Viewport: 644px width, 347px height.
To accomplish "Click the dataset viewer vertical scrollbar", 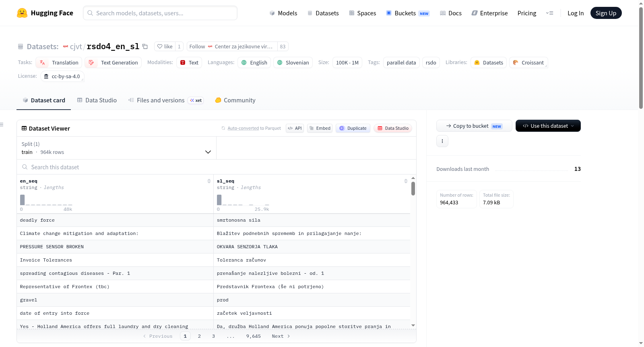I will tap(413, 188).
